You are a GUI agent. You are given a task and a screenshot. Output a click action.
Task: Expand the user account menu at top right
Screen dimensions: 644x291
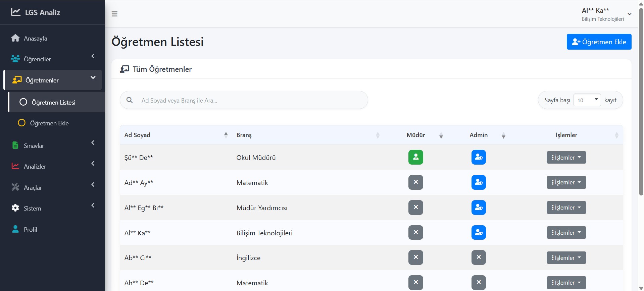(630, 14)
